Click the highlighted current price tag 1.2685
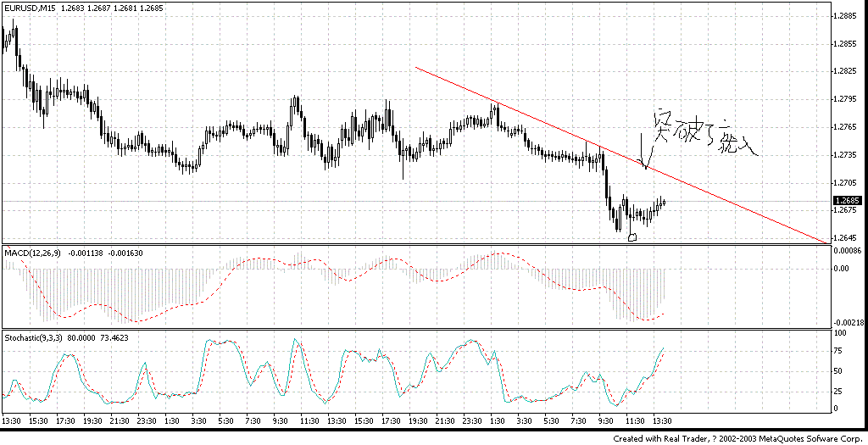This screenshot has width=868, height=445. tap(849, 201)
